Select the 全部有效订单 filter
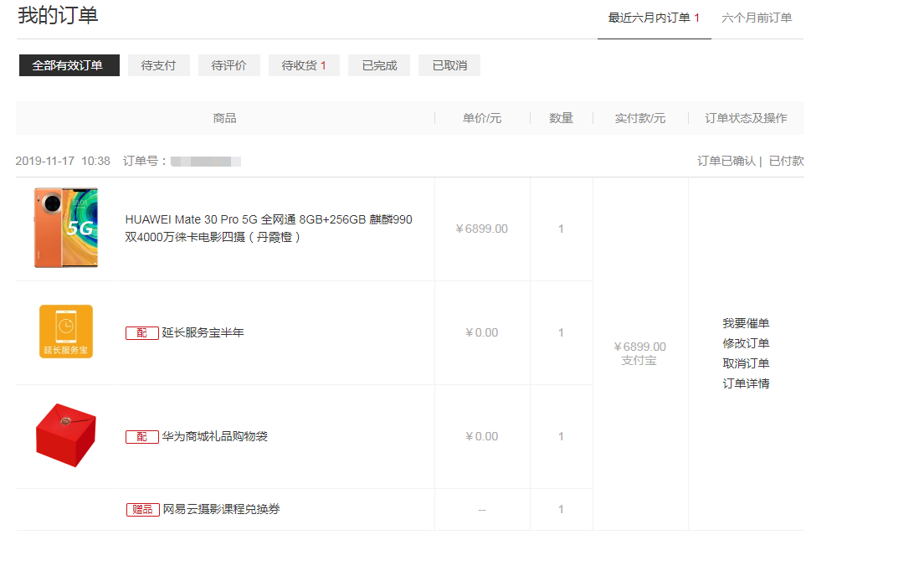 (69, 65)
